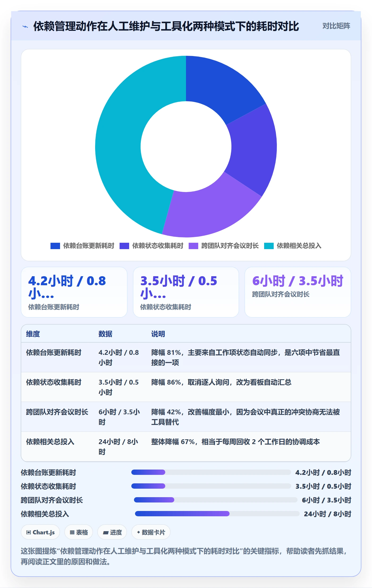Click the 4.2小时 / 0.8小时 progress value
This screenshot has width=372, height=588.
pyautogui.click(x=323, y=472)
